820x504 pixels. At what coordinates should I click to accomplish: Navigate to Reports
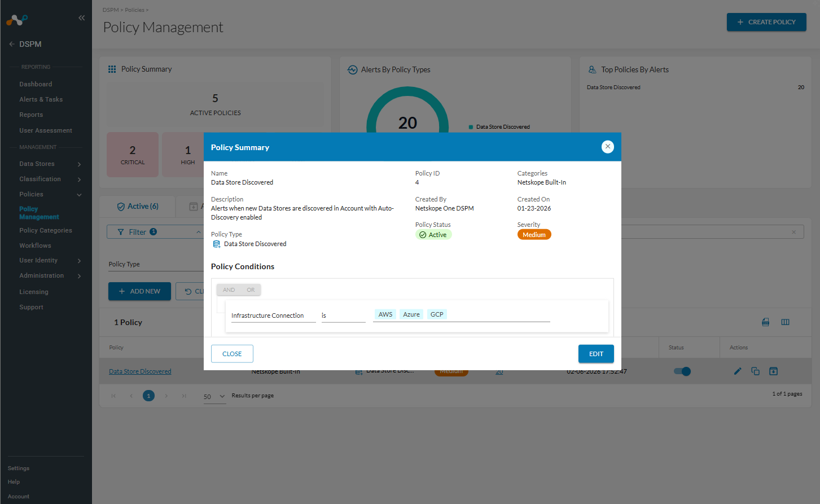(31, 115)
